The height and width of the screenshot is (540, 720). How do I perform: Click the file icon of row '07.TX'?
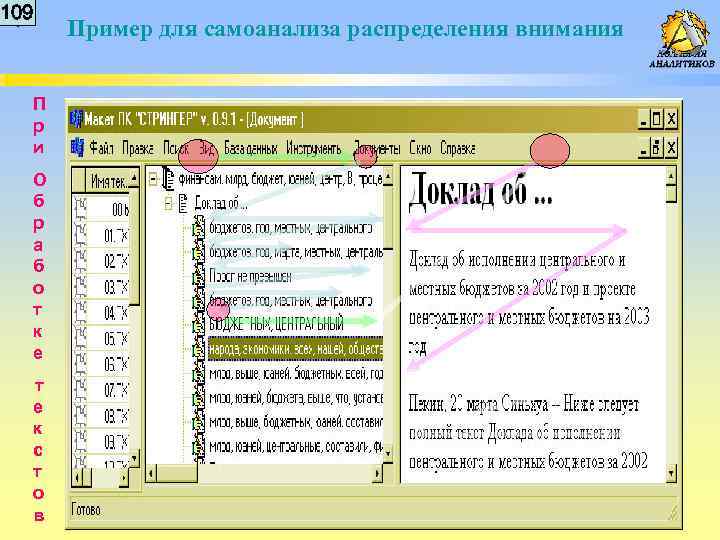80,390
